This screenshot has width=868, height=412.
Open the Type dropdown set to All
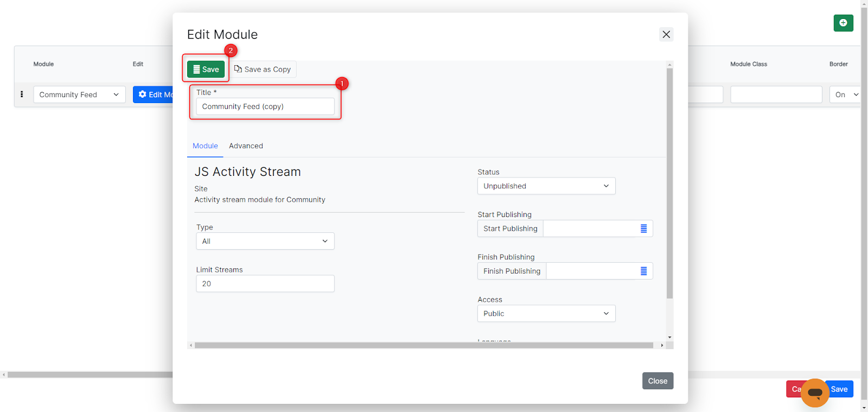pos(265,241)
